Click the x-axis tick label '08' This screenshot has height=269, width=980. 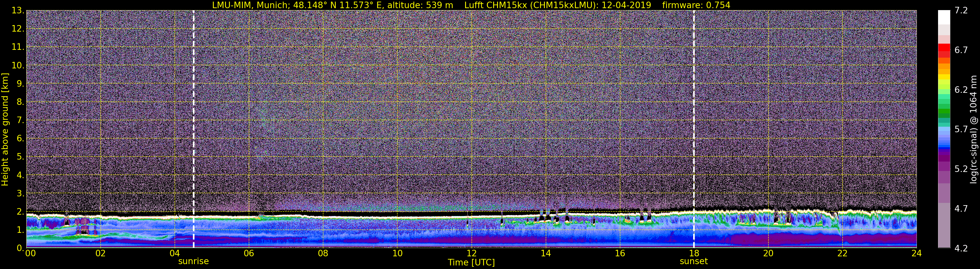pos(323,253)
